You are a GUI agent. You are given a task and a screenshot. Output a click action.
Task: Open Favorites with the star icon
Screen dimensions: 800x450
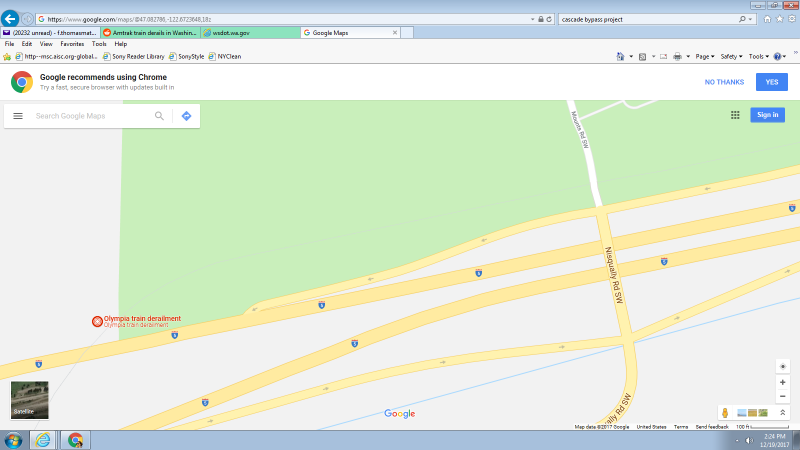pos(780,19)
